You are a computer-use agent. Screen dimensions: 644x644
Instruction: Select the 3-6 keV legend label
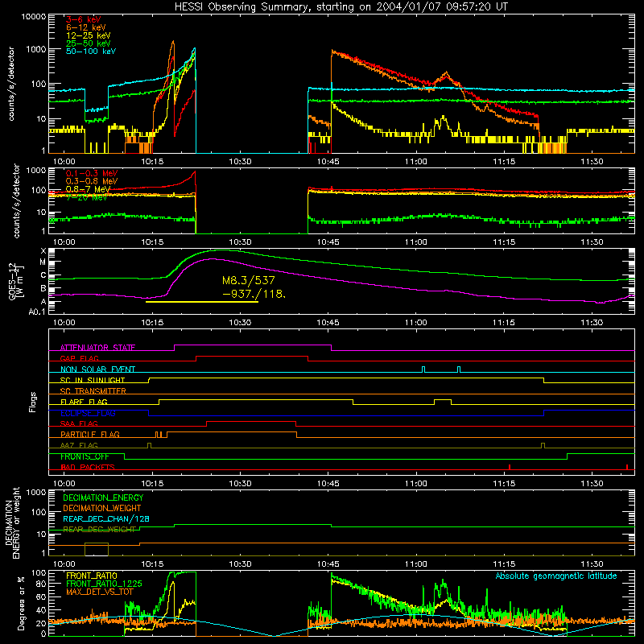(x=84, y=19)
